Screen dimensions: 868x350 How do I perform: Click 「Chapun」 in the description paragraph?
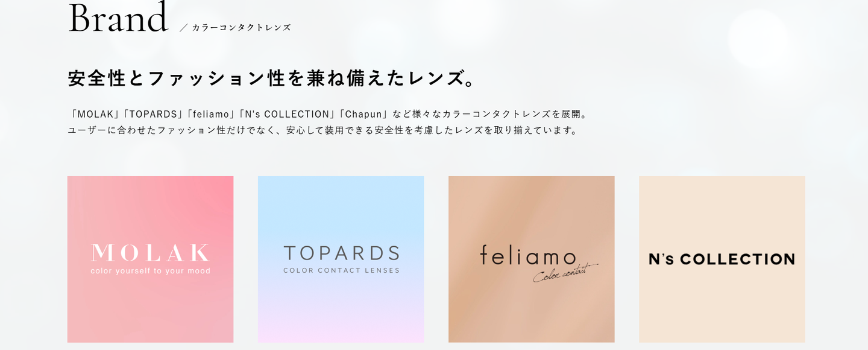[x=364, y=113]
